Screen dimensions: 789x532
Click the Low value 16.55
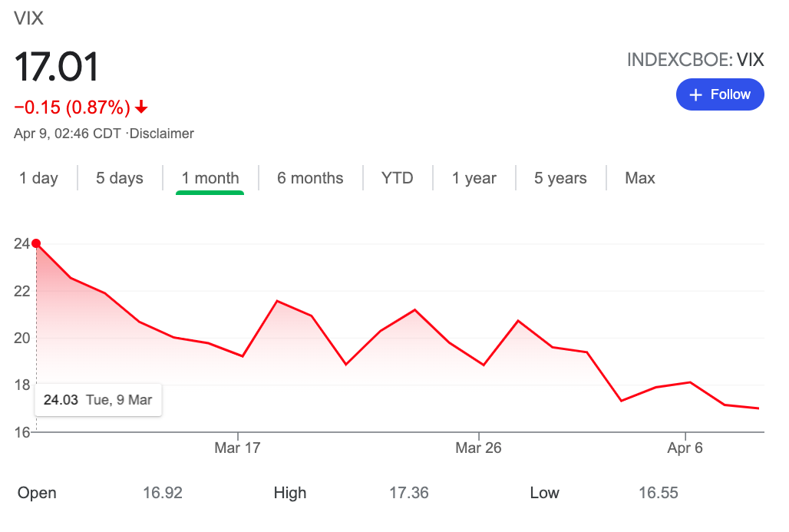[659, 493]
